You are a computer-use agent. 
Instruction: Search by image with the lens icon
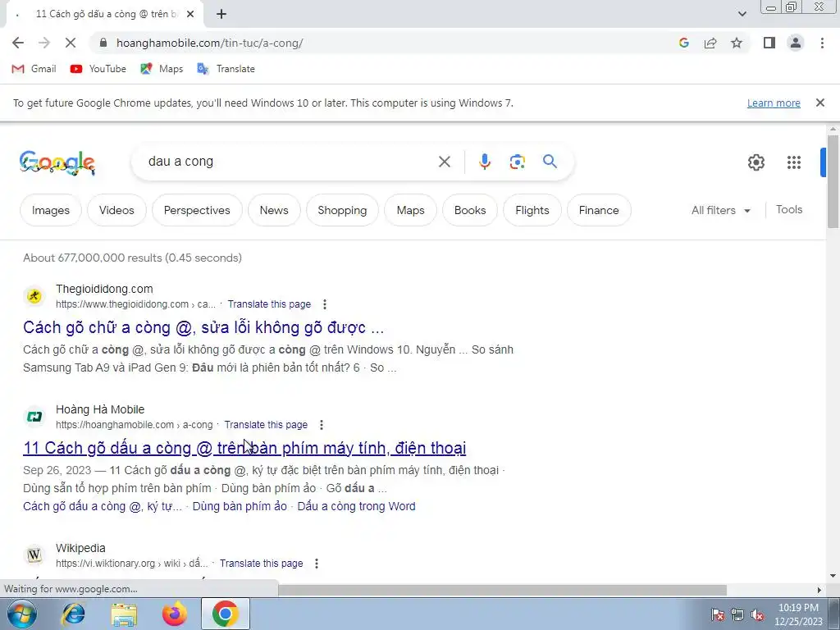(517, 162)
